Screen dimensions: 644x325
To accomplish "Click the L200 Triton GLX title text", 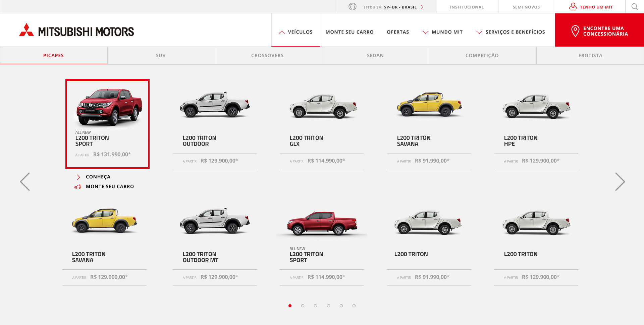I will [x=306, y=141].
